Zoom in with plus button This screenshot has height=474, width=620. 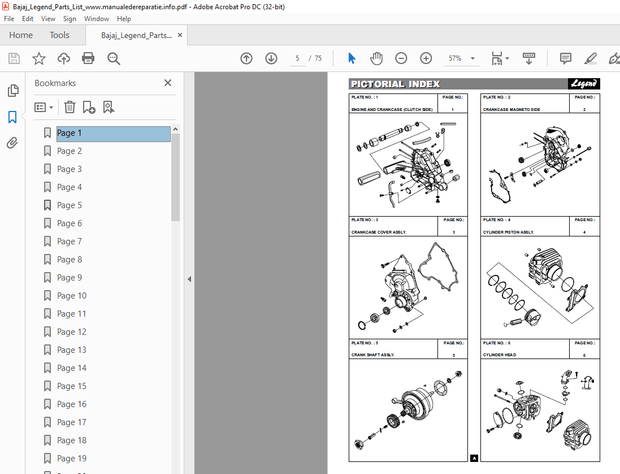pyautogui.click(x=426, y=59)
